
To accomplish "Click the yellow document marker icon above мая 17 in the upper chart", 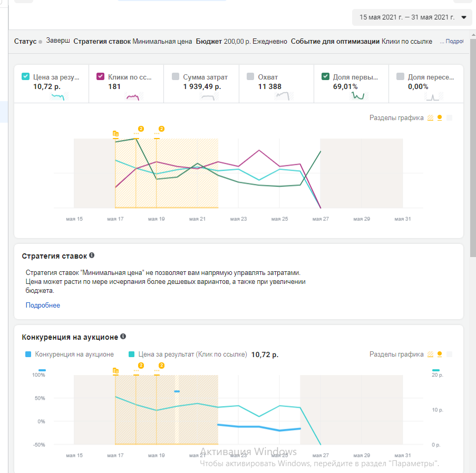I will pos(115,134).
